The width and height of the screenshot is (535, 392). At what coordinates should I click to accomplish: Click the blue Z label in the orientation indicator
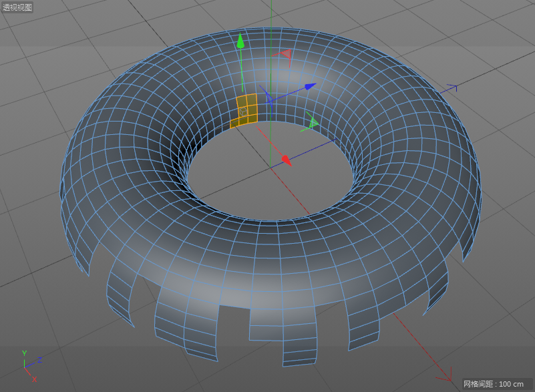click(39, 360)
